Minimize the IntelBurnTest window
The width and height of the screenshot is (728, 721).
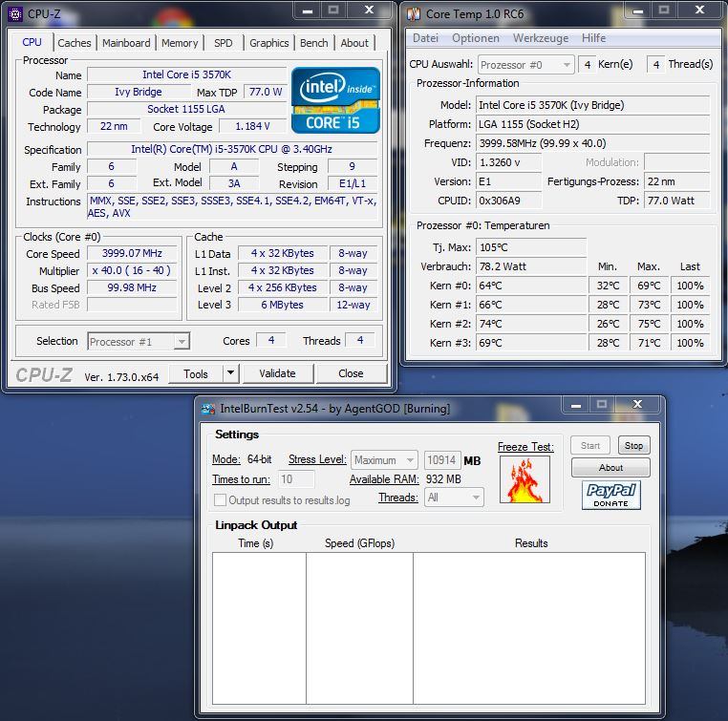point(576,405)
